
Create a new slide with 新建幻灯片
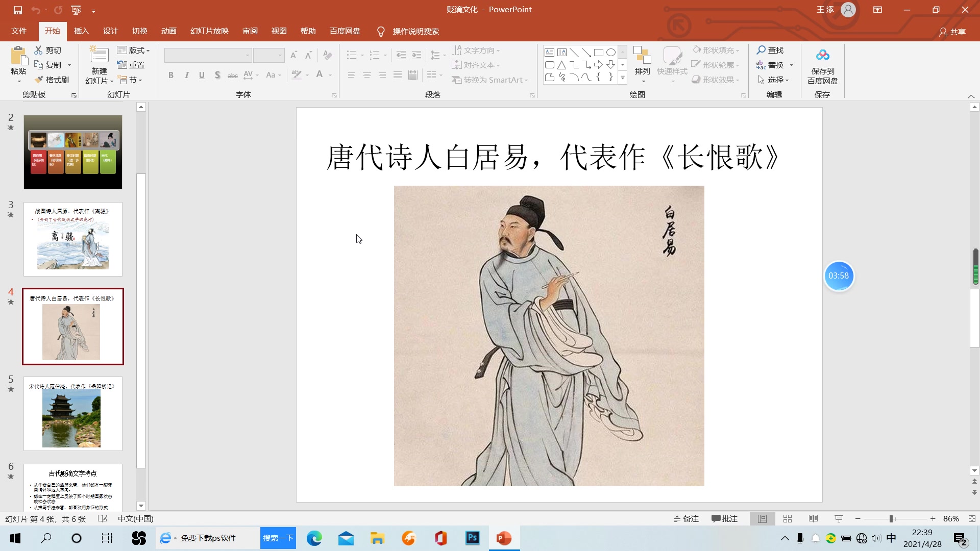coord(99,65)
